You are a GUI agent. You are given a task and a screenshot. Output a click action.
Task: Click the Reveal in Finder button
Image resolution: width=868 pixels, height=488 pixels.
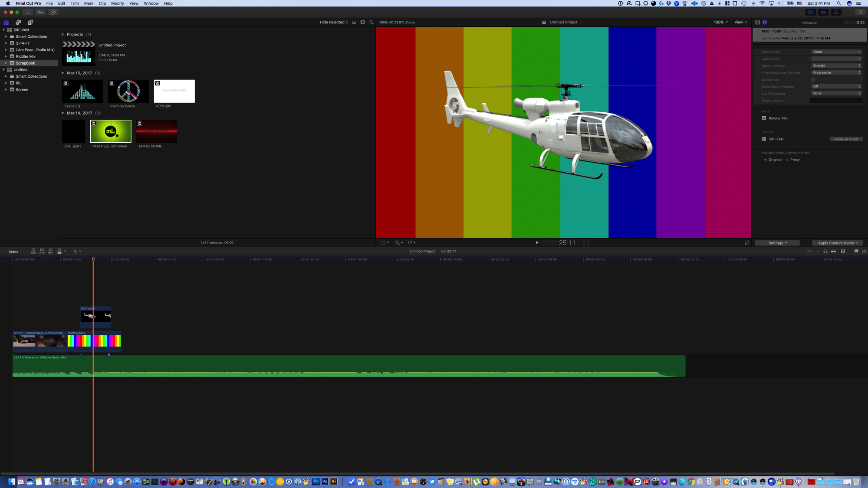click(x=846, y=139)
